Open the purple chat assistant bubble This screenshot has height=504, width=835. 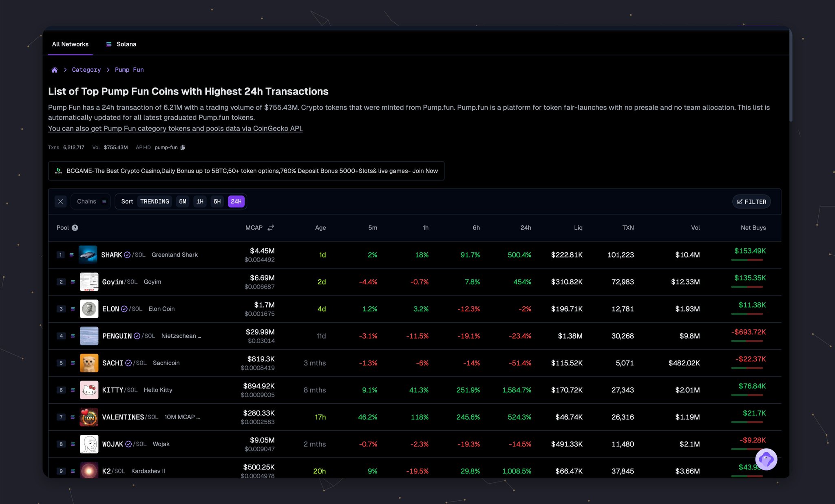coord(766,459)
